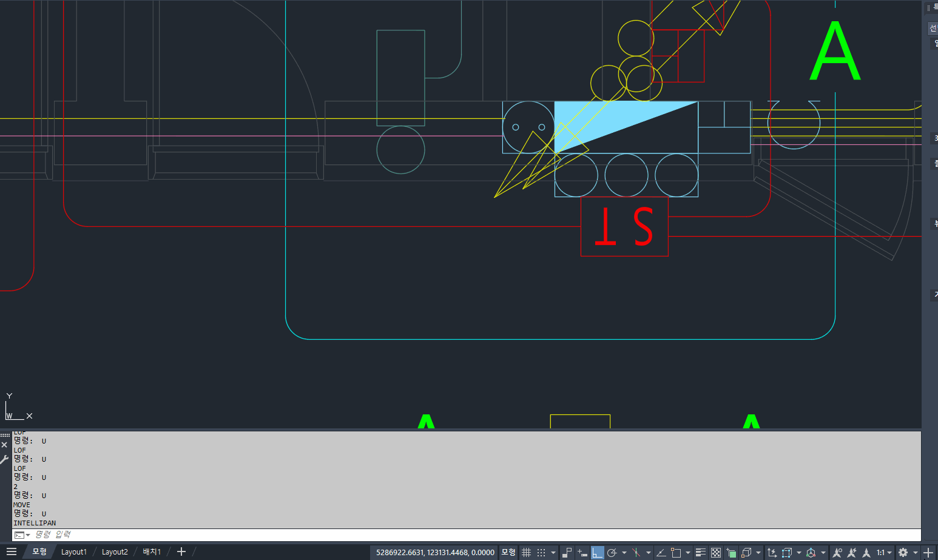Click the dynamic input icon
The image size is (938, 560).
tap(582, 552)
